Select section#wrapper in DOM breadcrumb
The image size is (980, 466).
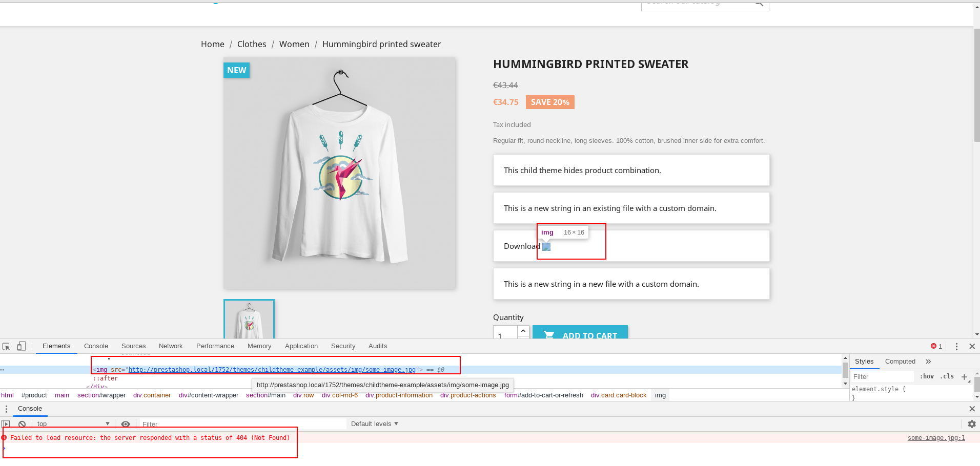pos(101,395)
